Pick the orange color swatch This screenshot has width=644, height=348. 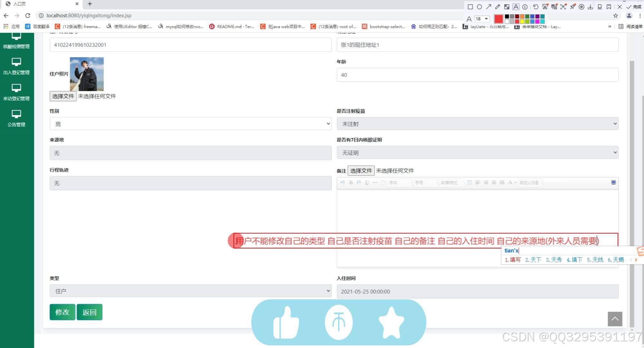pyautogui.click(x=522, y=16)
